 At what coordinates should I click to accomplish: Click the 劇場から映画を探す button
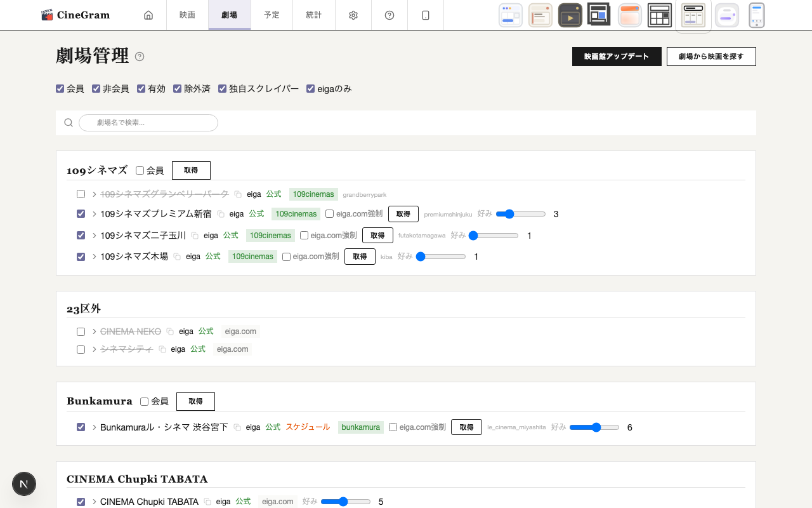click(710, 57)
